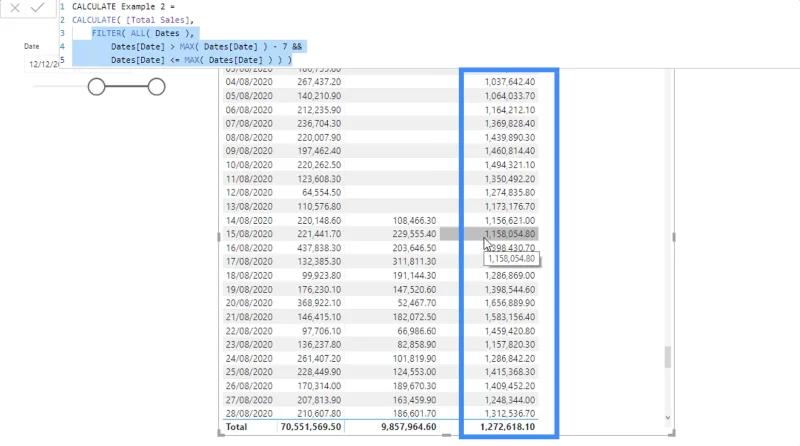Click the right handle of the date slider

(157, 87)
